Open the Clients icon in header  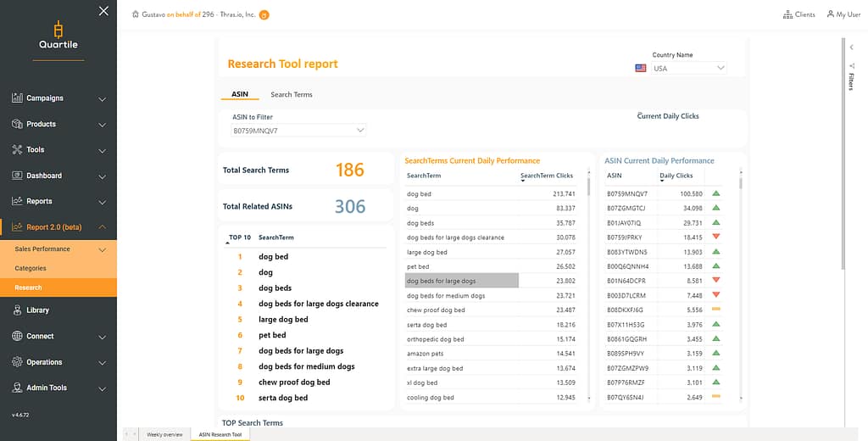click(787, 14)
